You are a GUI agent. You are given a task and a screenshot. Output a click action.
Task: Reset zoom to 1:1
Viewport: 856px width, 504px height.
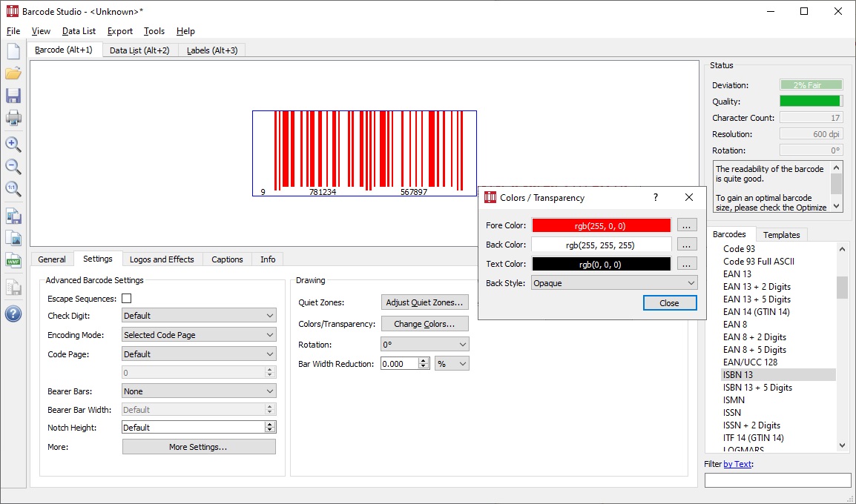[13, 189]
